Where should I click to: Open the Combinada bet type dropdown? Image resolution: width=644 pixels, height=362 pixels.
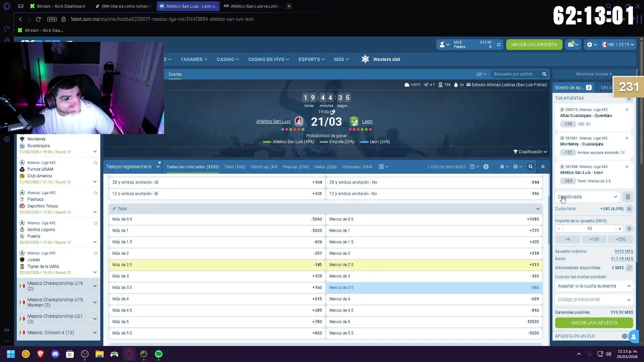pos(588,197)
